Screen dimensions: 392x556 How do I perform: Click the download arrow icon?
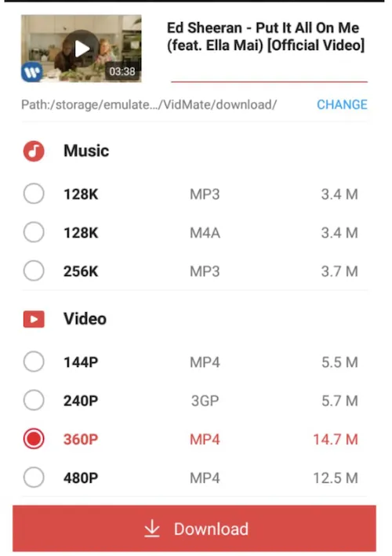[x=152, y=529]
